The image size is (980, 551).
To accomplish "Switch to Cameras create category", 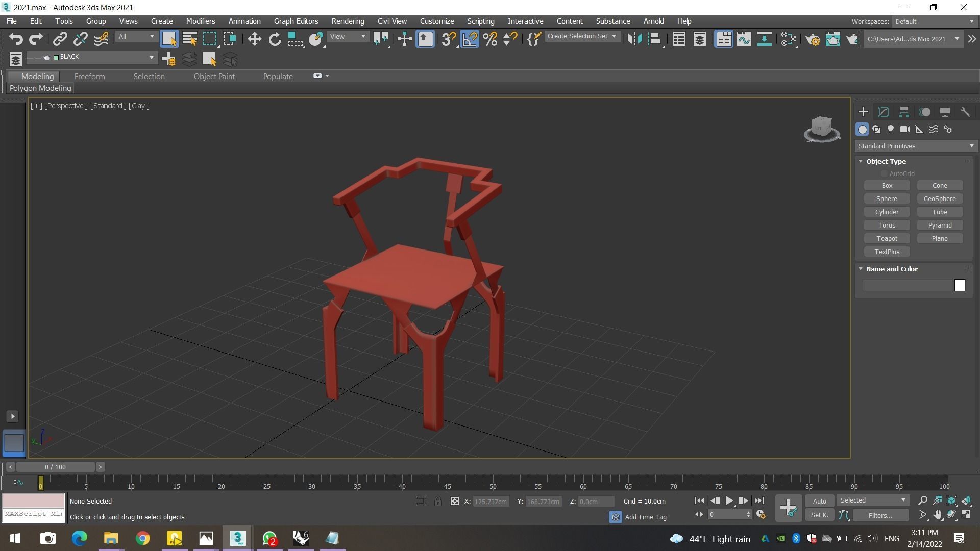I will click(x=905, y=130).
